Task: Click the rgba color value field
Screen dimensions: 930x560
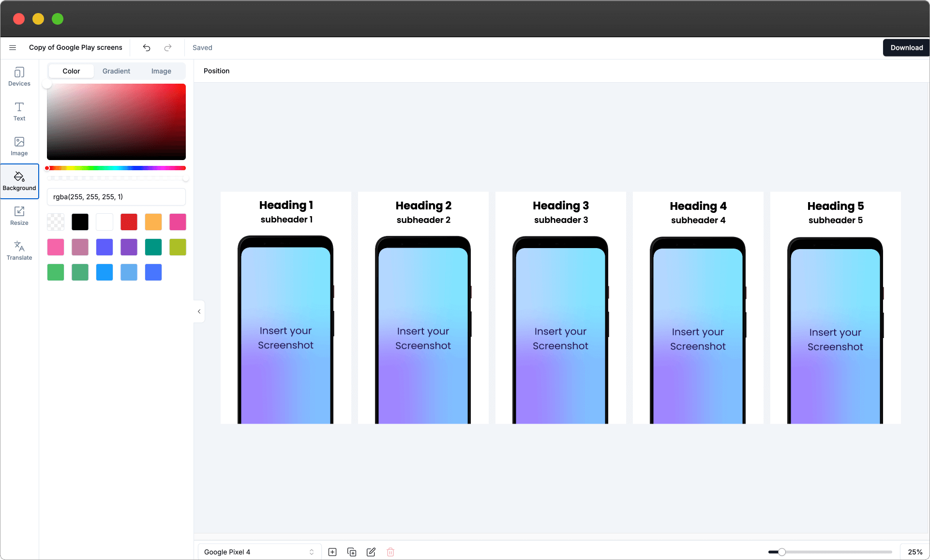Action: click(116, 197)
